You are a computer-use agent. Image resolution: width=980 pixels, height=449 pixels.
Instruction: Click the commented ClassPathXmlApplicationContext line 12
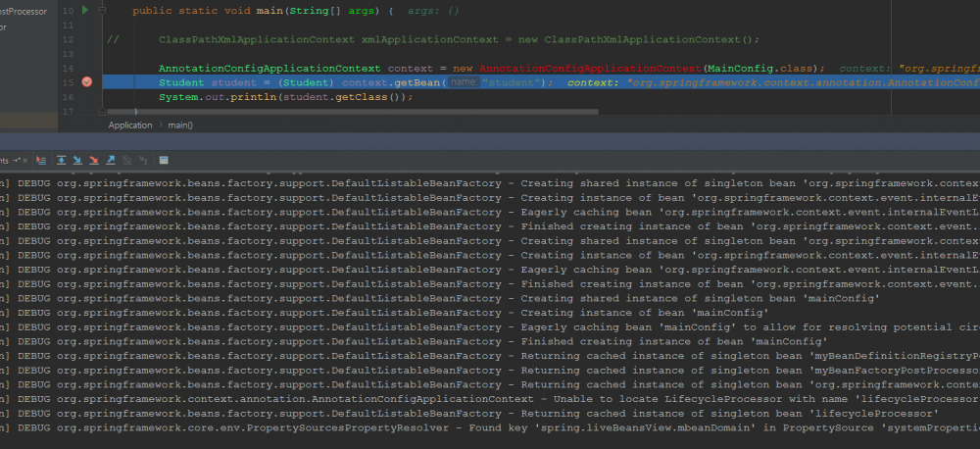pyautogui.click(x=434, y=39)
